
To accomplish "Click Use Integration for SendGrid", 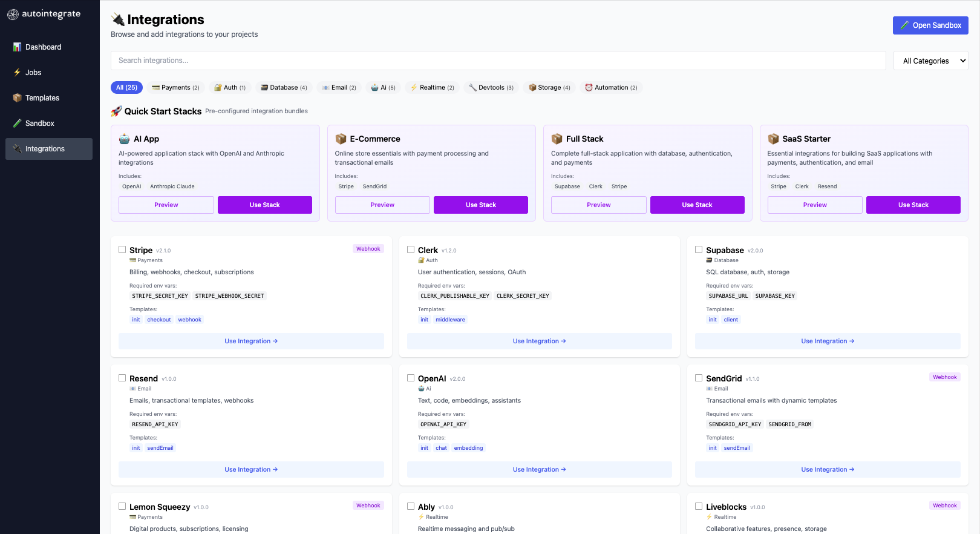I will pos(828,470).
